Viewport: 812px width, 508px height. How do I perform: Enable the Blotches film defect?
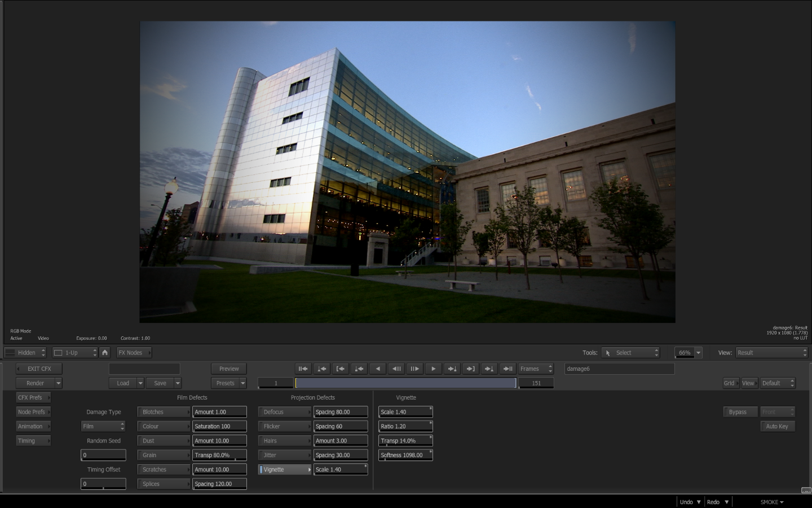pyautogui.click(x=164, y=412)
